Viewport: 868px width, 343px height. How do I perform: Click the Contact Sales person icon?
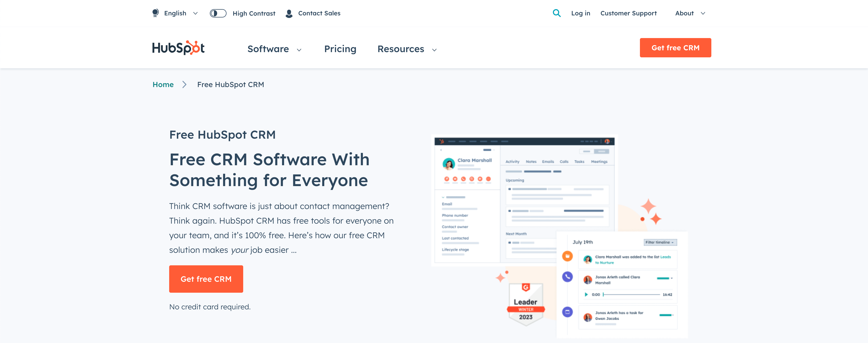[x=289, y=14]
